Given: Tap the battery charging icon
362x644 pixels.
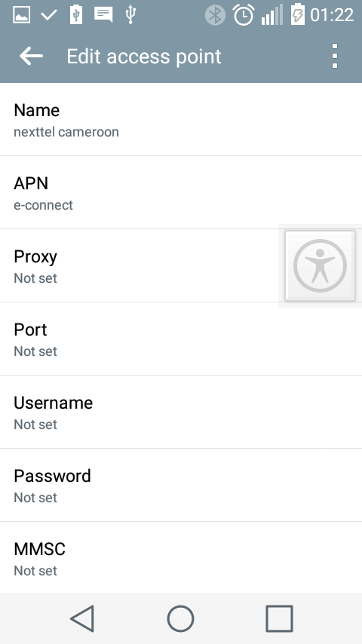Looking at the screenshot, I should point(297,15).
